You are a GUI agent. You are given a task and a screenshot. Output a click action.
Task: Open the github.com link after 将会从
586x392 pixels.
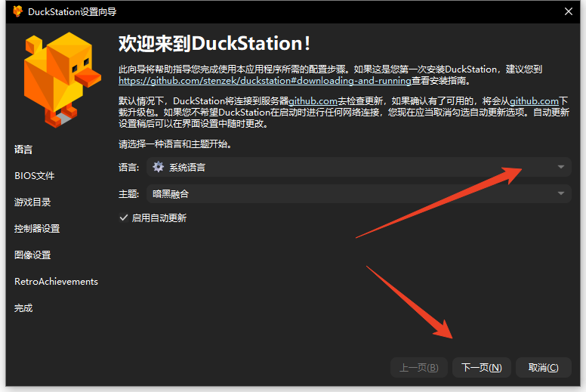[x=534, y=101]
